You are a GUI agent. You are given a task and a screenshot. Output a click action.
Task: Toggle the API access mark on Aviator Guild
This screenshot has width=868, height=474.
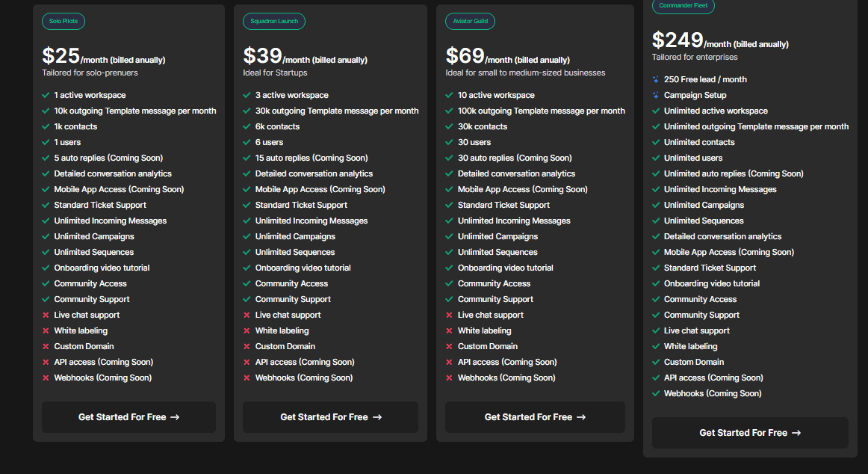[x=449, y=362]
